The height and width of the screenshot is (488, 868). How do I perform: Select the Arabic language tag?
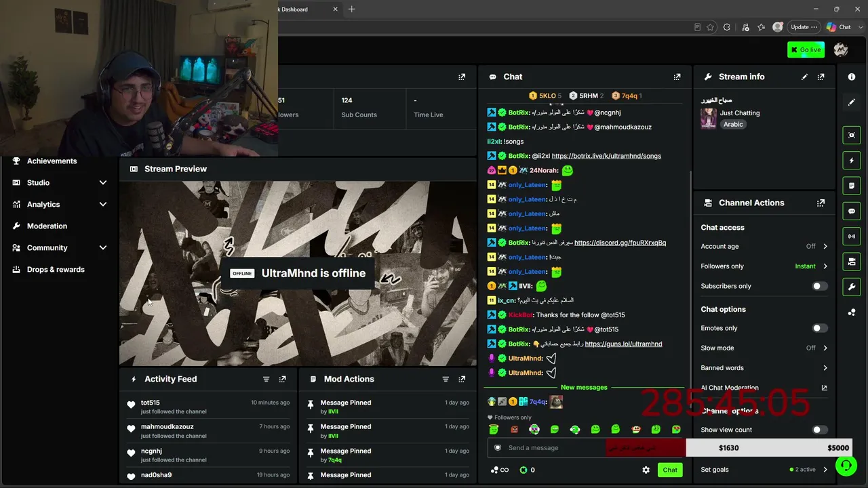[x=733, y=125]
